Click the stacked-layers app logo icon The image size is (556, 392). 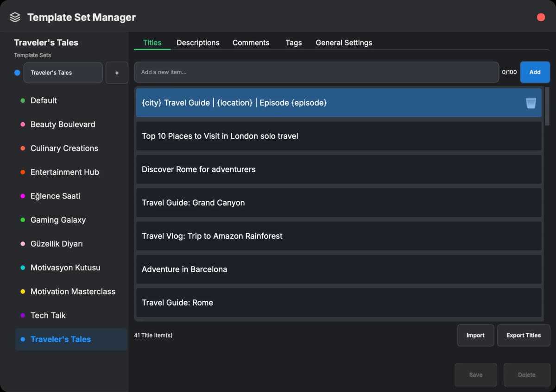(14, 17)
